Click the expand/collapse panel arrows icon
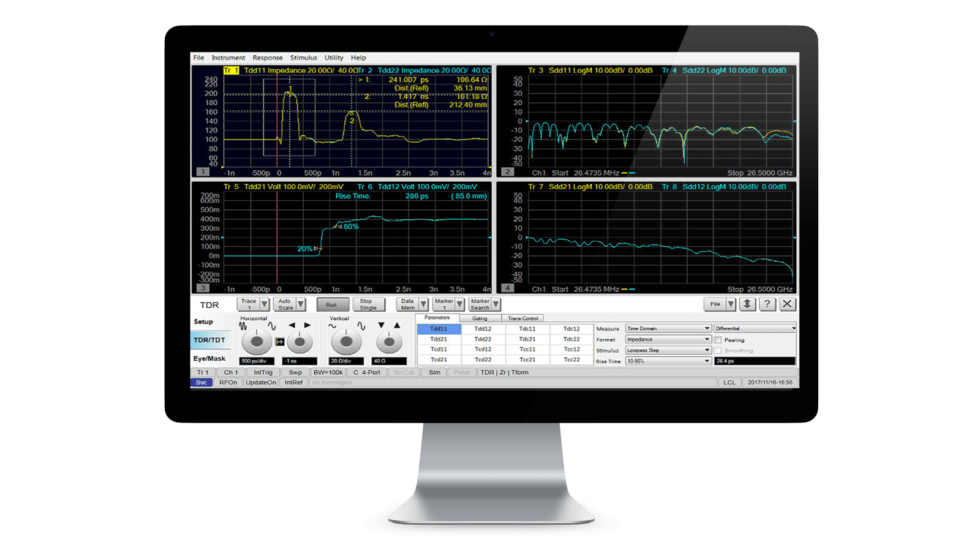This screenshot has width=980, height=551. coord(747,304)
